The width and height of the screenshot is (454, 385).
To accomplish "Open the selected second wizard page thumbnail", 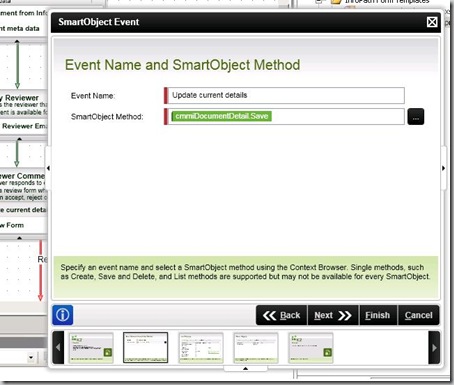I will pyautogui.click(x=146, y=348).
